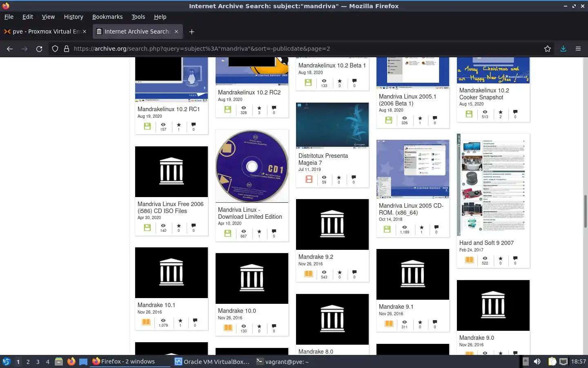The image size is (588, 368).
Task: Open the Firefox hamburger application menu
Action: pos(578,49)
